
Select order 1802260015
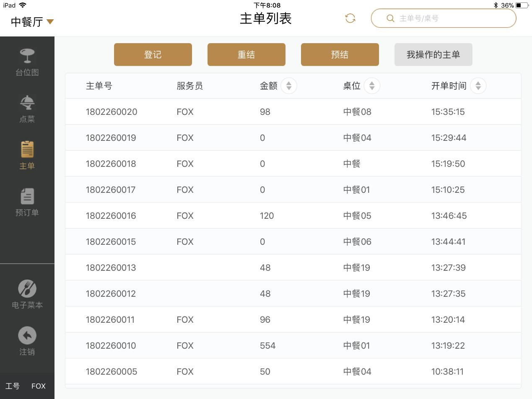[x=293, y=242]
